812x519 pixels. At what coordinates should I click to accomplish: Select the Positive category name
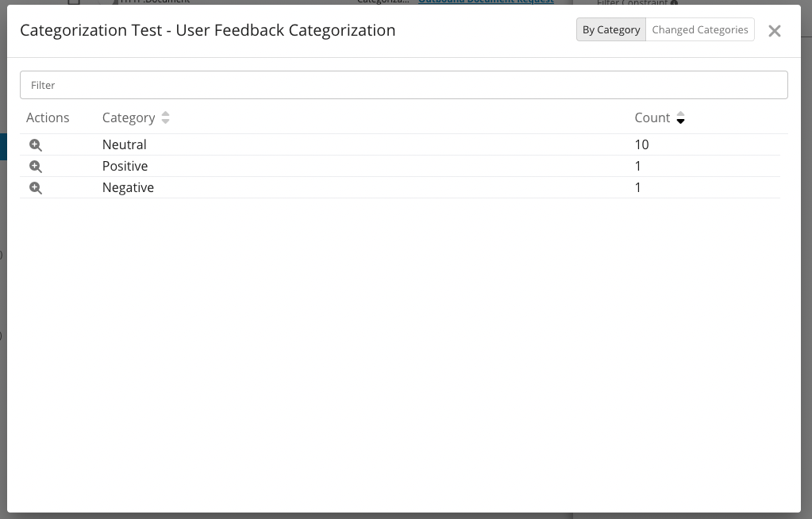pos(125,166)
